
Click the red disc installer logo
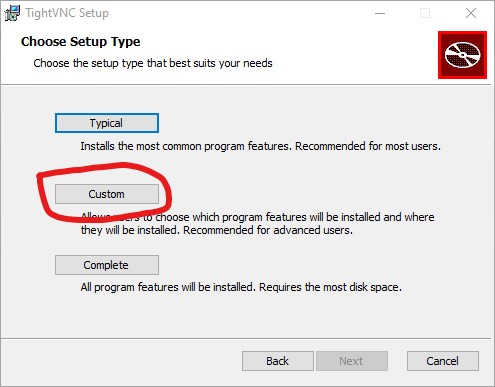pos(462,55)
